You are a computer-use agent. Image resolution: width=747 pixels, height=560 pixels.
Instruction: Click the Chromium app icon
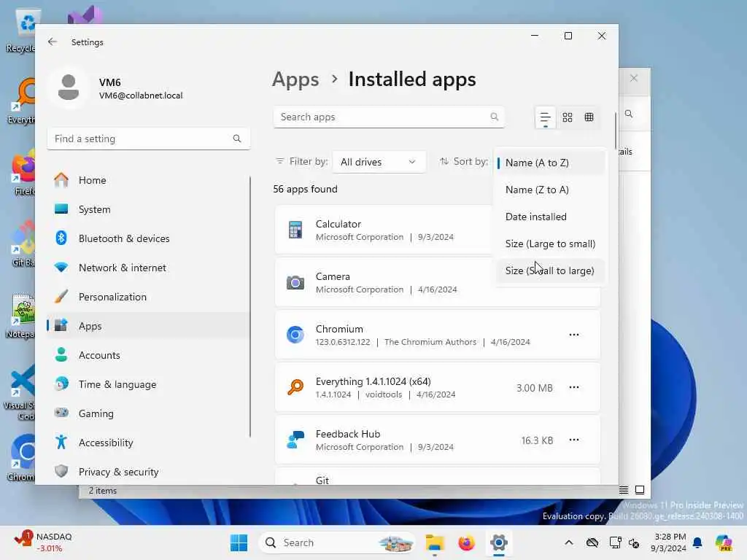pos(295,335)
